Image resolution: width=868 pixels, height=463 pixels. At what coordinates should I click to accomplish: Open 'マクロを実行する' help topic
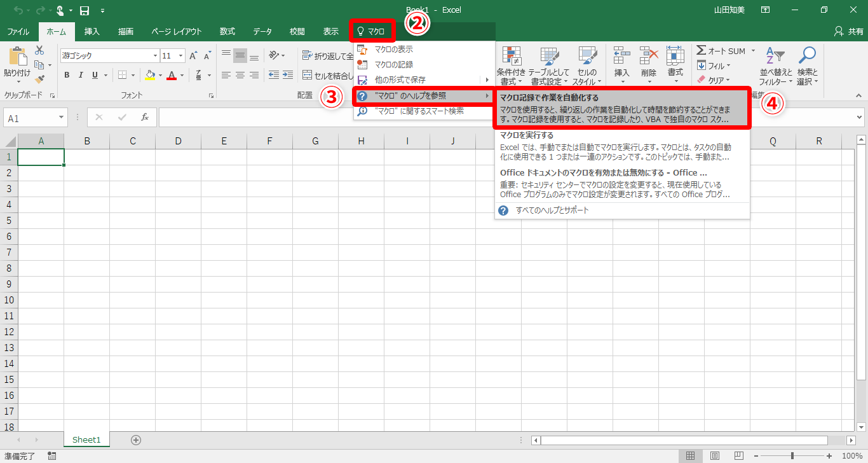pyautogui.click(x=622, y=146)
